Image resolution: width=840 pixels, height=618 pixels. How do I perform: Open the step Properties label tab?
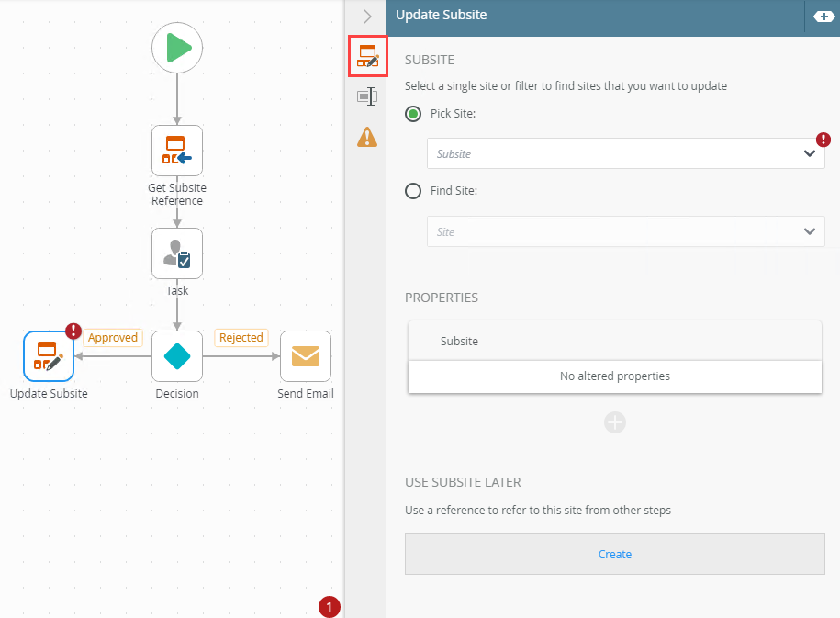367,96
